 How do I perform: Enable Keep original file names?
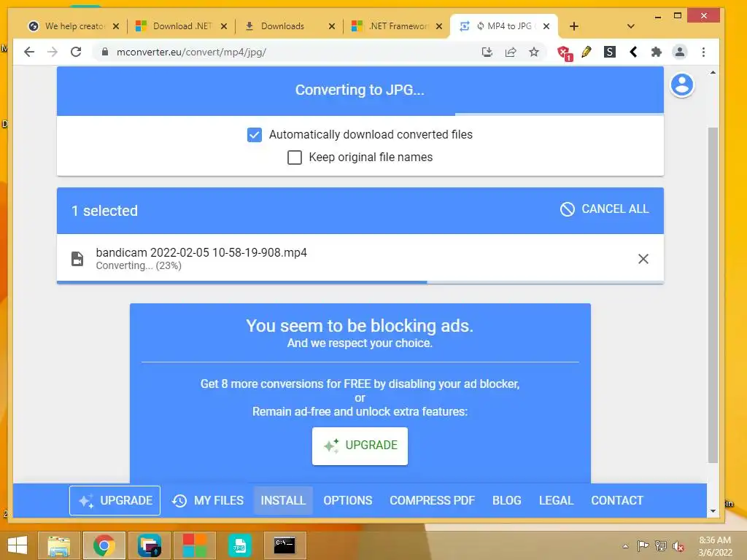pyautogui.click(x=295, y=157)
